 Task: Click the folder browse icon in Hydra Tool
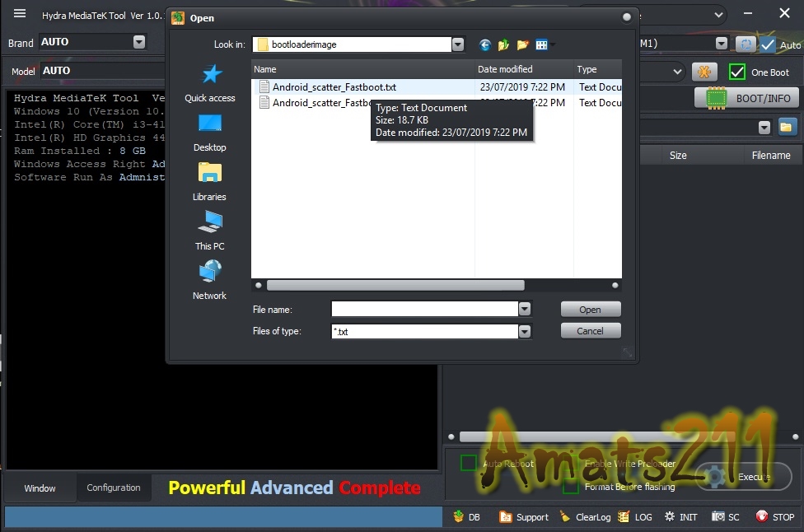tap(786, 127)
